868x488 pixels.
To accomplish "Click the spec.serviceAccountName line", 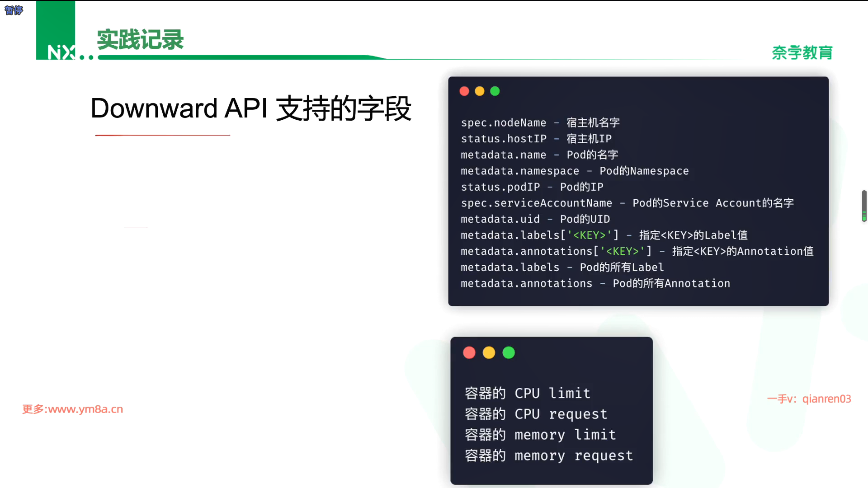I will [x=627, y=203].
